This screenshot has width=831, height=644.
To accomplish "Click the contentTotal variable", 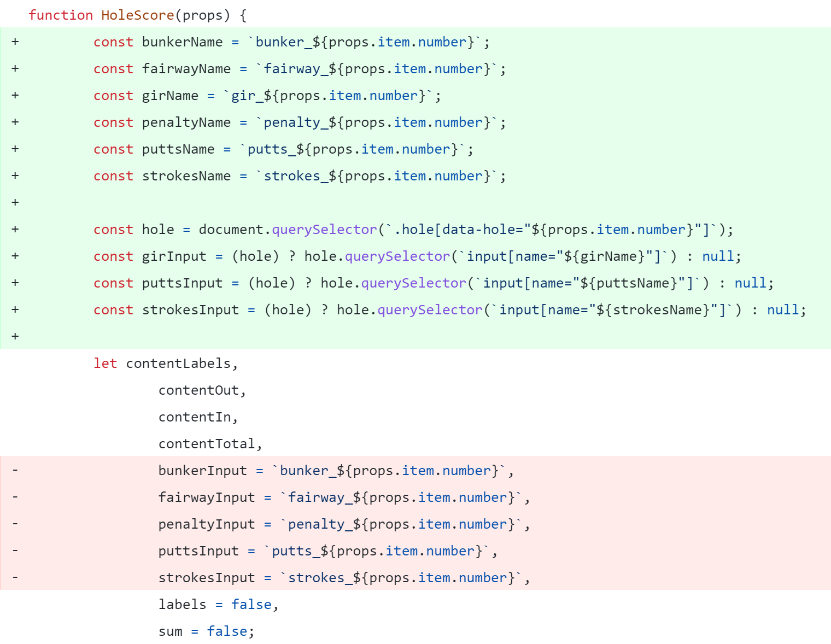I will pyautogui.click(x=207, y=444).
